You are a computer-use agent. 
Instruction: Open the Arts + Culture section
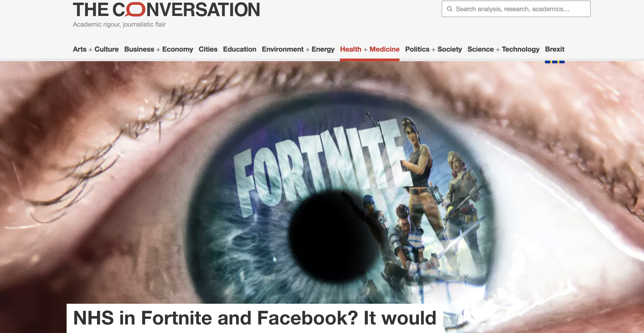[96, 49]
